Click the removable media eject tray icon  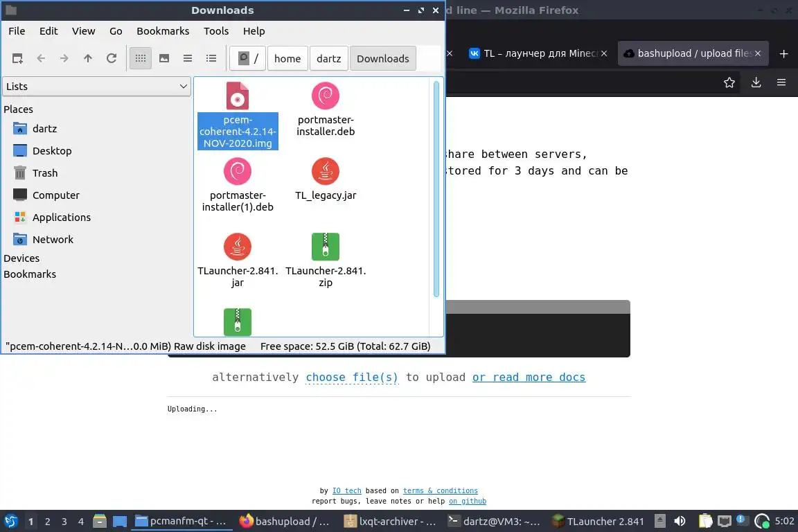(x=660, y=522)
